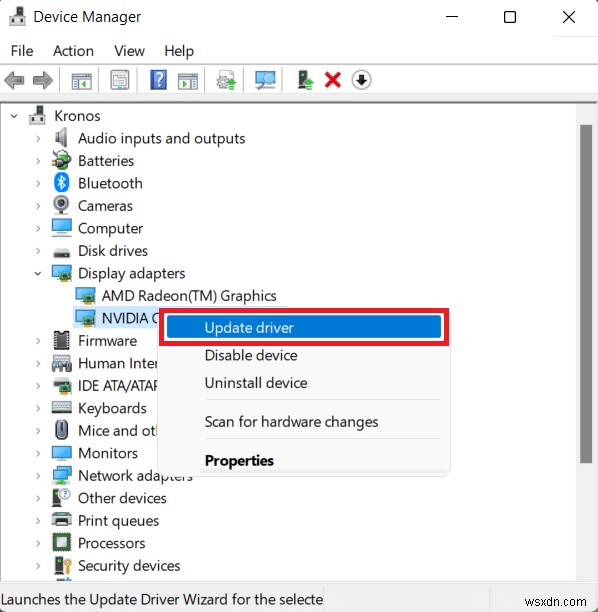Open the Action menu
This screenshot has height=612, width=598.
(x=73, y=51)
